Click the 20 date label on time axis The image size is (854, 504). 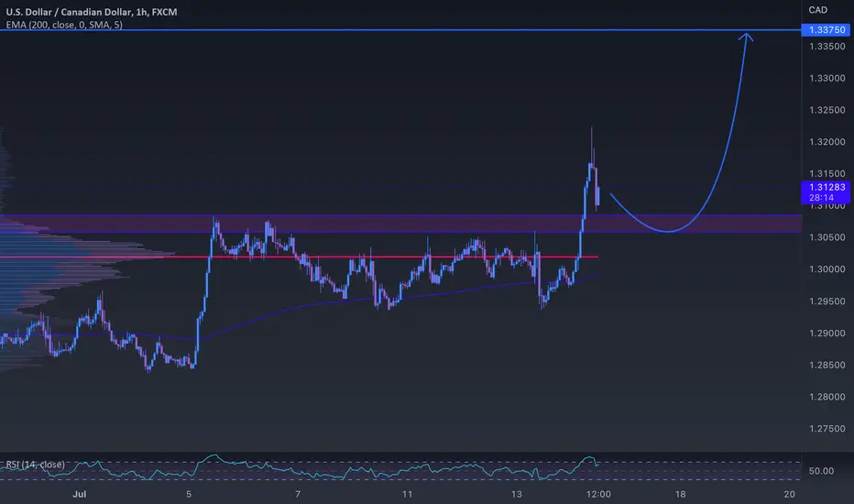[x=789, y=494]
